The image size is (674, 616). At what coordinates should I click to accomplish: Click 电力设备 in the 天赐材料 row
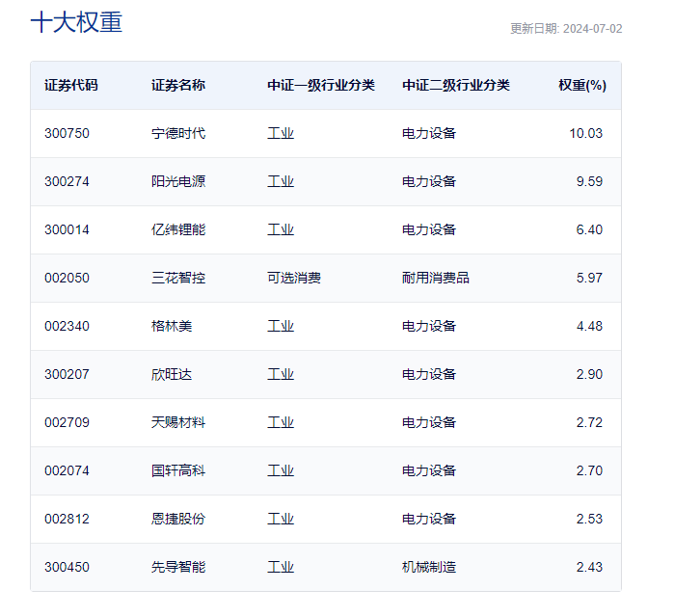pyautogui.click(x=429, y=422)
